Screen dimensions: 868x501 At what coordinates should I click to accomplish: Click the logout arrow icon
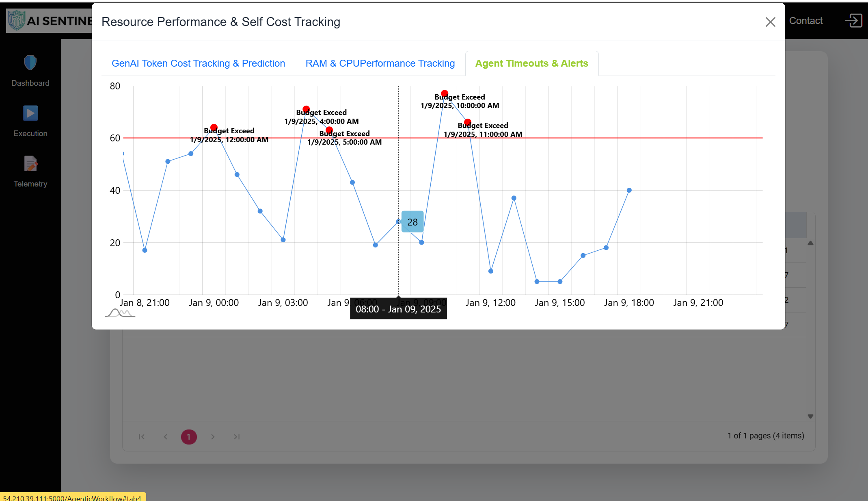point(853,21)
